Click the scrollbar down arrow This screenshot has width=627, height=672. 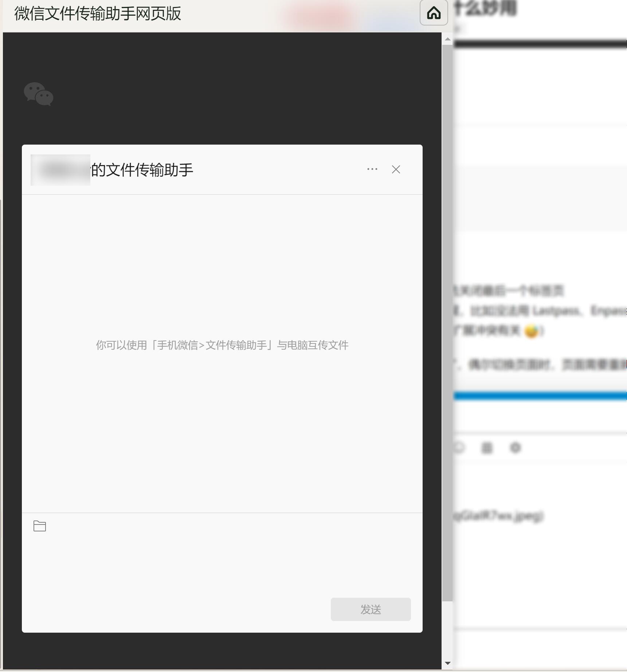coord(447,663)
